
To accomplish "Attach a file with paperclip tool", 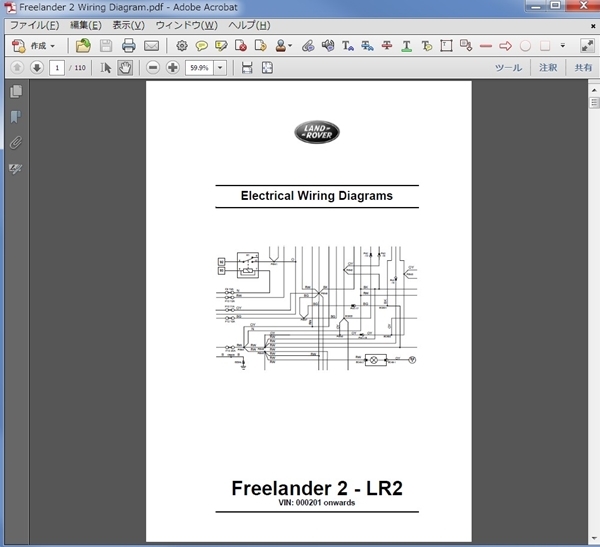I will [x=308, y=46].
